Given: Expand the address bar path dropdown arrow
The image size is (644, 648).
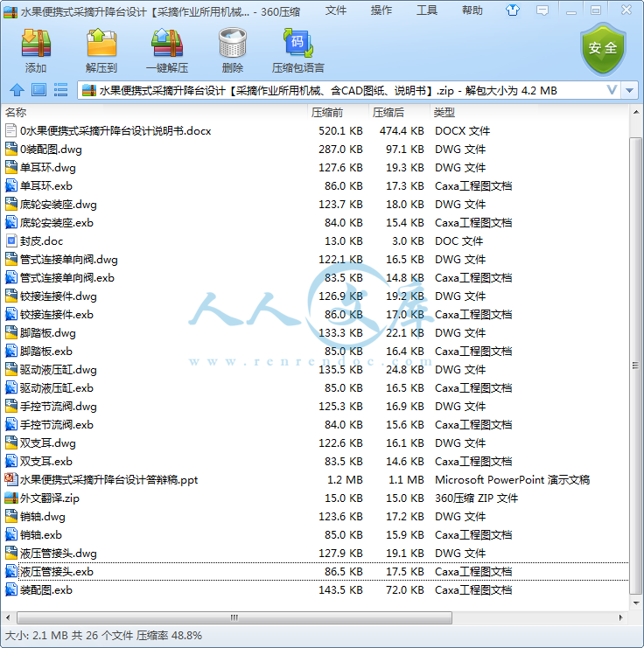Looking at the screenshot, I should pyautogui.click(x=629, y=90).
